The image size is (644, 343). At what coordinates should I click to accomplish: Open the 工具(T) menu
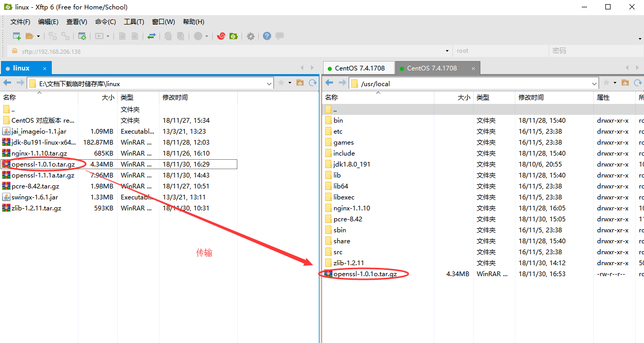[134, 22]
